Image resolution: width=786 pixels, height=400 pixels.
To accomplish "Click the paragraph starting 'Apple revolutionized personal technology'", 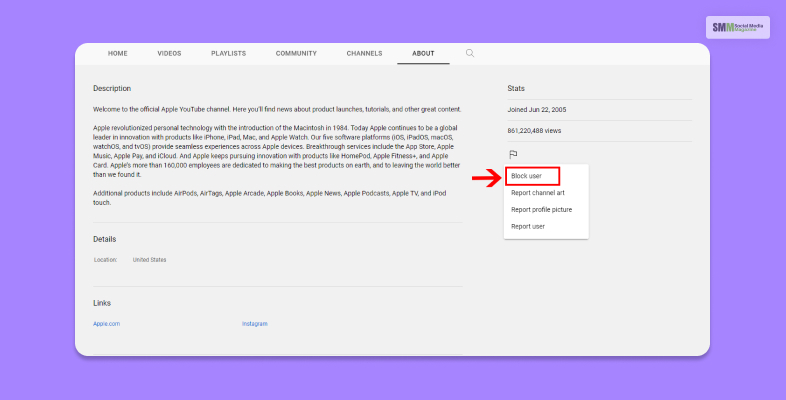I will (x=277, y=151).
